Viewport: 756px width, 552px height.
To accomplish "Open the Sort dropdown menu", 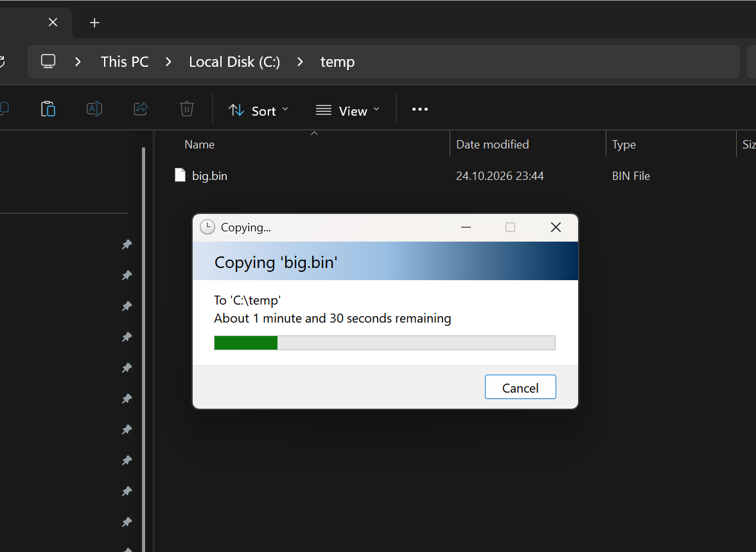I will pyautogui.click(x=258, y=111).
